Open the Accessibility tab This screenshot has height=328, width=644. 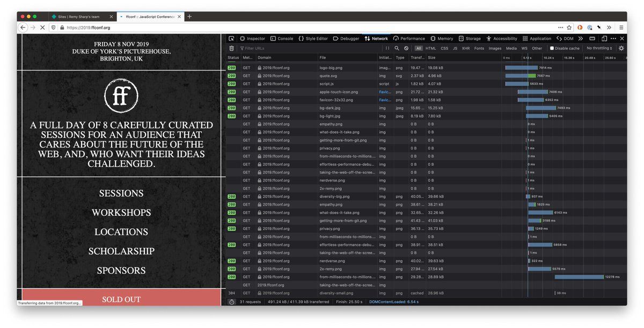(502, 39)
